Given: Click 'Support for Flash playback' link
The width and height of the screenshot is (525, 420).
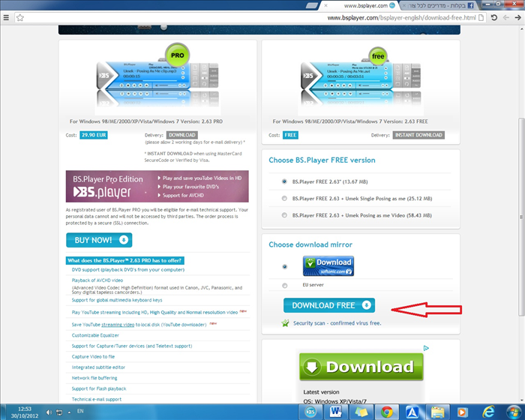Looking at the screenshot, I should click(99, 388).
